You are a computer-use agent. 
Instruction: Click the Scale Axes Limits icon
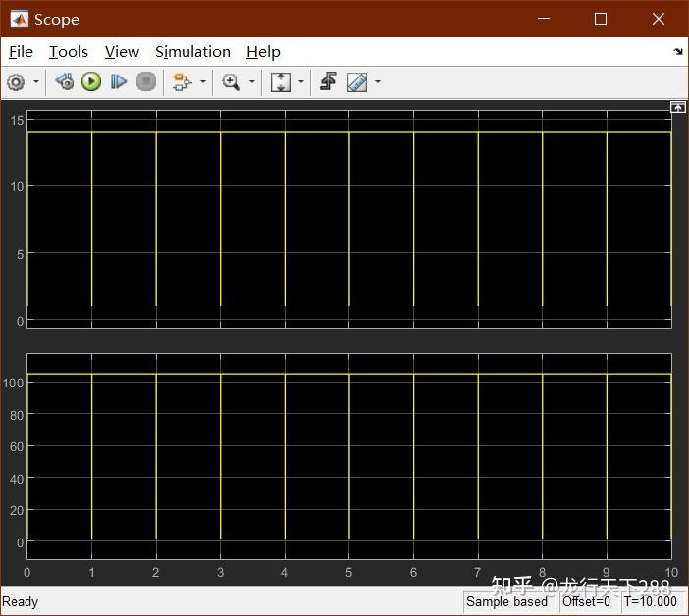click(281, 82)
